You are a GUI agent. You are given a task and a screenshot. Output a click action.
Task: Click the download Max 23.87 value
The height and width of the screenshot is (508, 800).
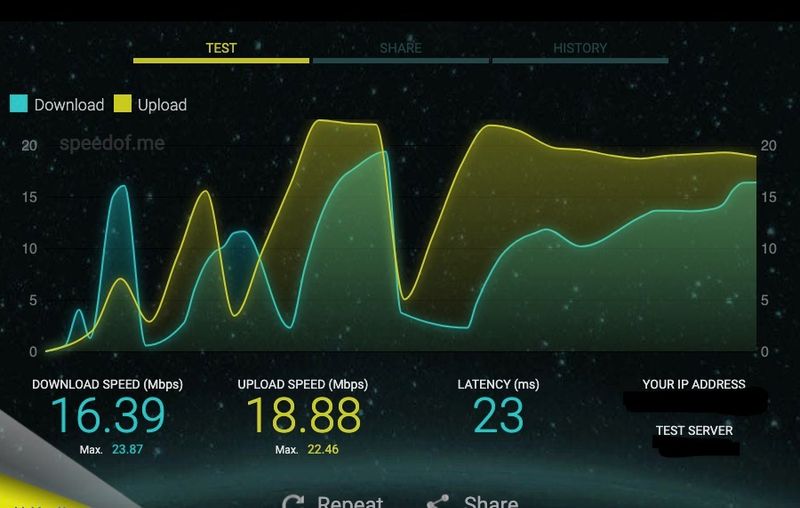(126, 450)
